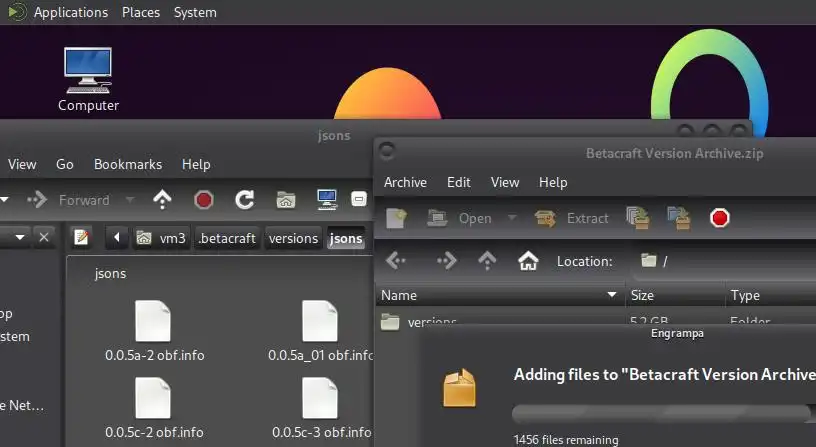Select the file 0.0.5a-2 obf.info

[x=155, y=331]
